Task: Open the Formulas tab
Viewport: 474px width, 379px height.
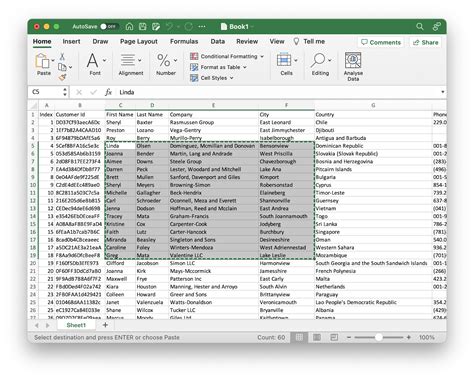Action: (184, 42)
